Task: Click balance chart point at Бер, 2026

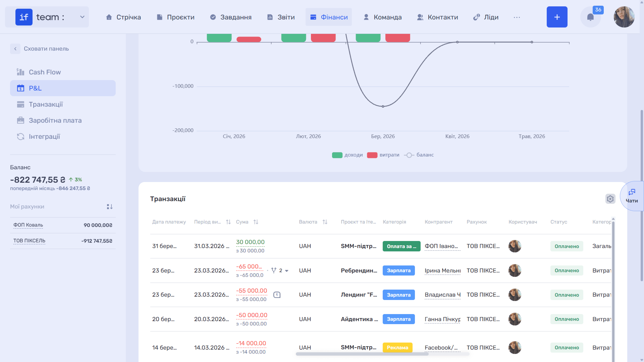Action: (x=383, y=106)
